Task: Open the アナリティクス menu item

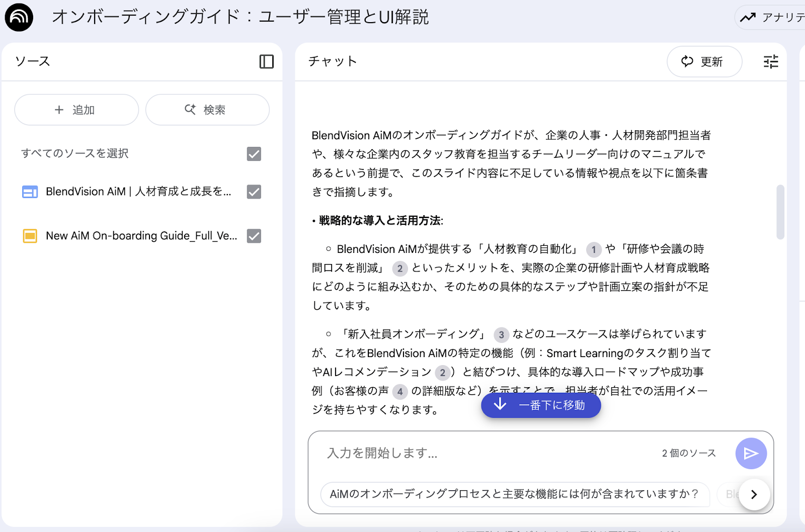Action: 775,17
